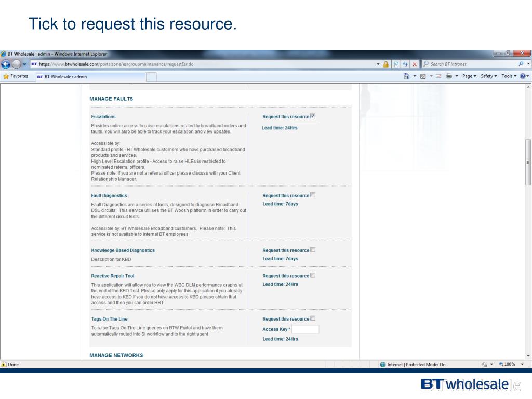Click Fault Diagnostics Lead time: 7days text
532x399 pixels.
(280, 204)
